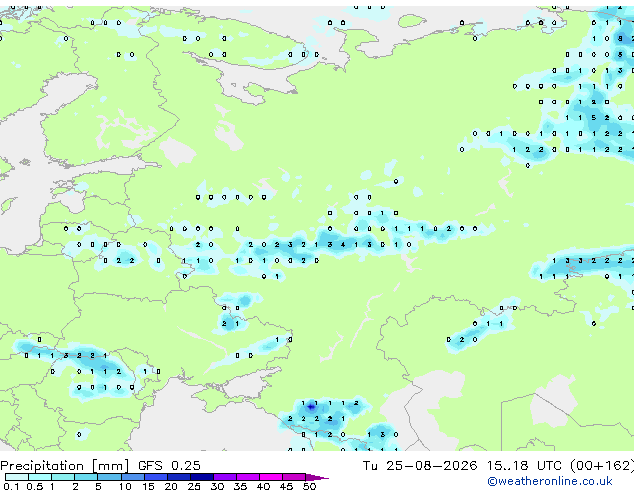The height and width of the screenshot is (490, 634).
Task: Open the weatheronline.co.uk credit link
Action: (x=550, y=481)
